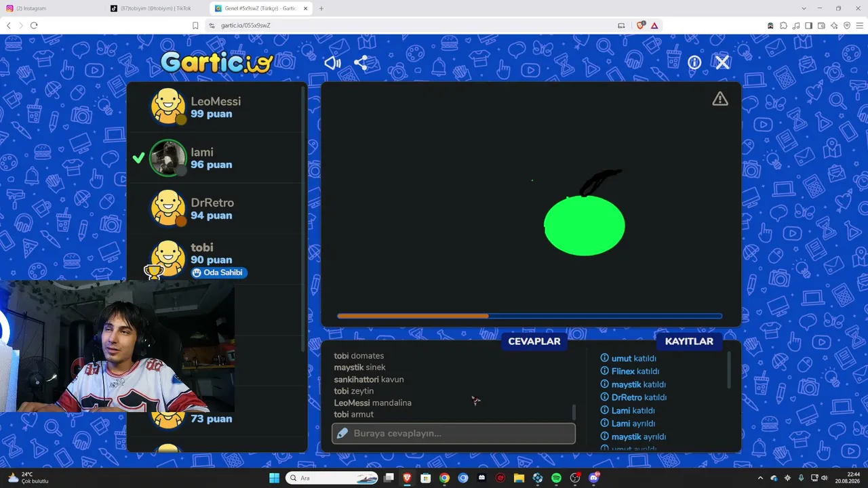Click 'tobi armut' answer in chat
868x488 pixels.
click(354, 414)
